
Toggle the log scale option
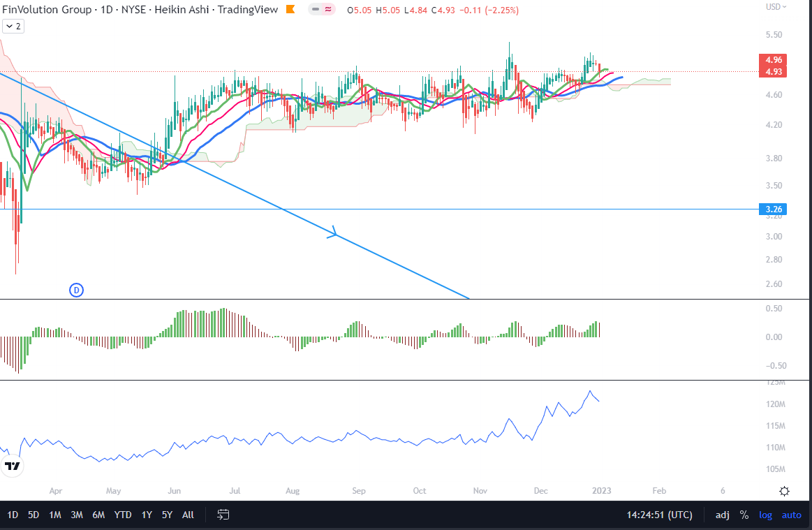click(x=765, y=515)
